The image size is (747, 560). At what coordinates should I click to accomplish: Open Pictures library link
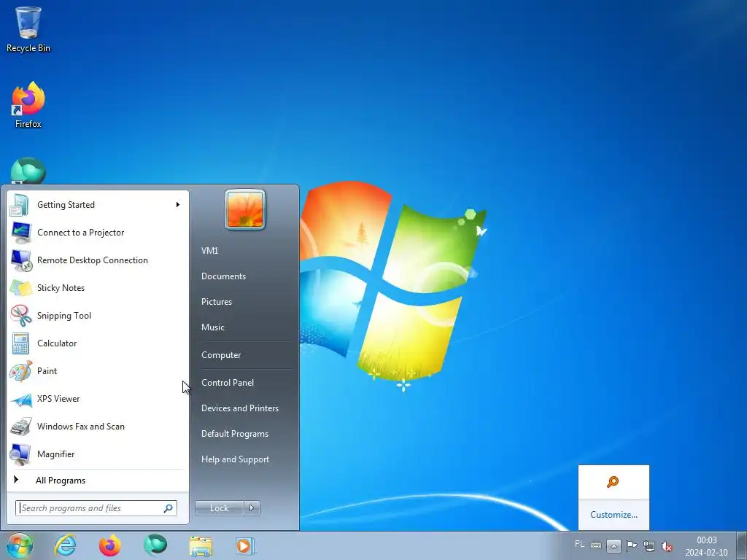coord(216,302)
